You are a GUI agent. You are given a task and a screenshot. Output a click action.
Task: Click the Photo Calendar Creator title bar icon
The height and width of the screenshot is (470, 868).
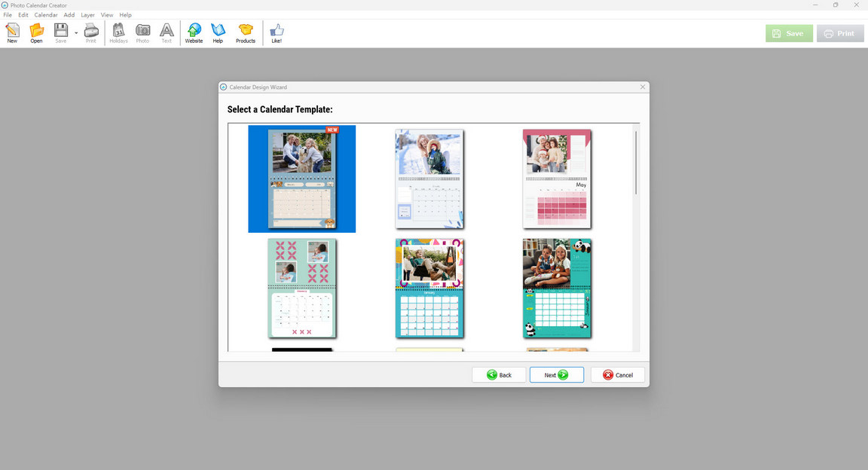pos(5,5)
